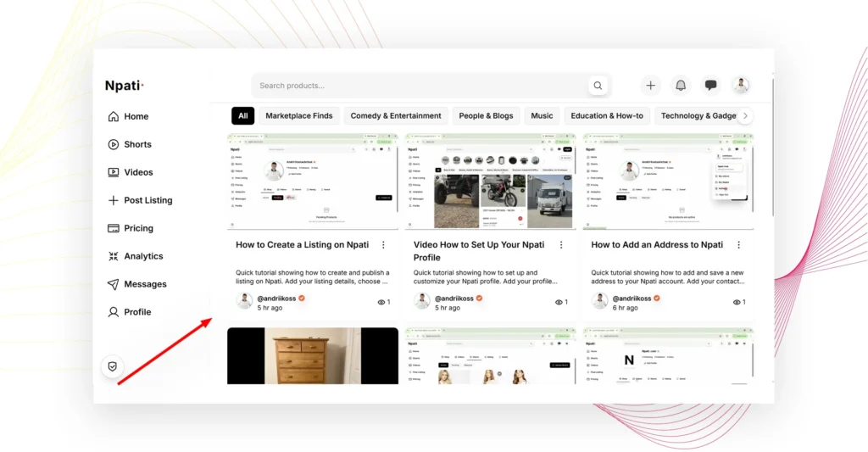Image resolution: width=868 pixels, height=452 pixels.
Task: Open the user avatar in top bar
Action: click(x=741, y=86)
